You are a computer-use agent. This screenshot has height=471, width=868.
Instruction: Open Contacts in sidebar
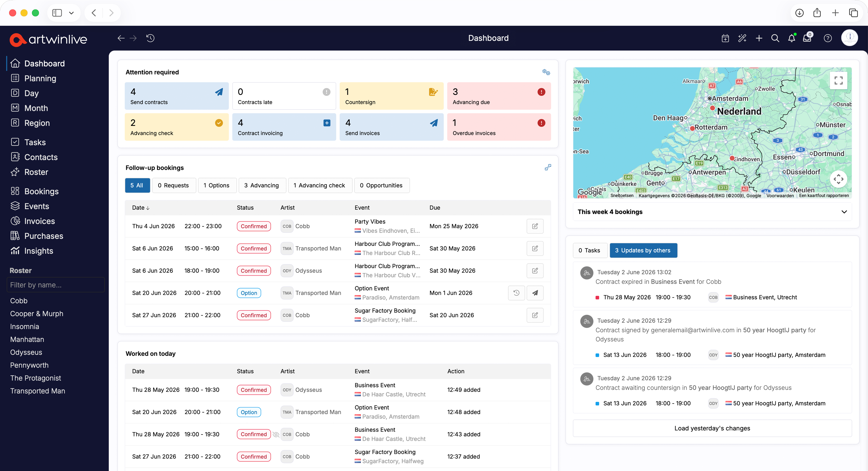click(41, 157)
